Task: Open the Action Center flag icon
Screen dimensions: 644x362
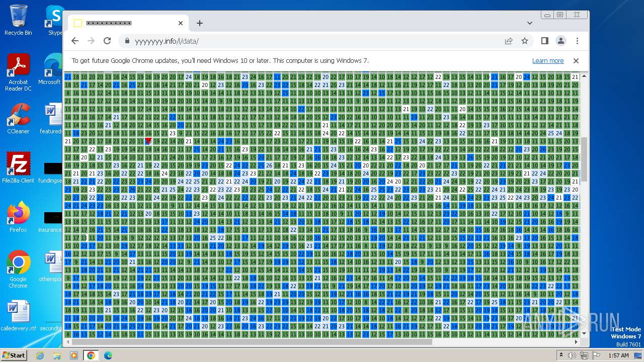Action: click(x=596, y=355)
